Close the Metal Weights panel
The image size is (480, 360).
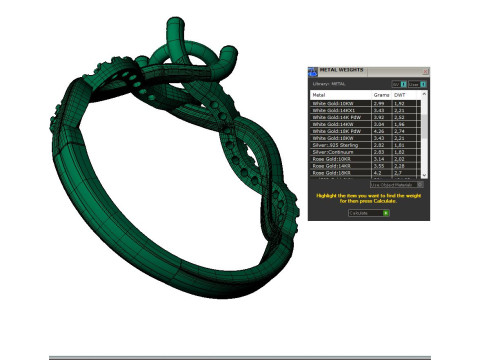425,71
